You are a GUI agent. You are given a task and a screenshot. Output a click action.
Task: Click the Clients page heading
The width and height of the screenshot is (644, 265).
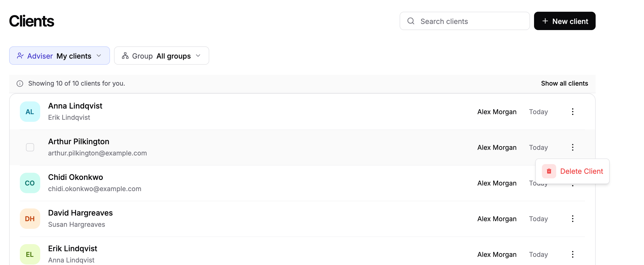[32, 21]
